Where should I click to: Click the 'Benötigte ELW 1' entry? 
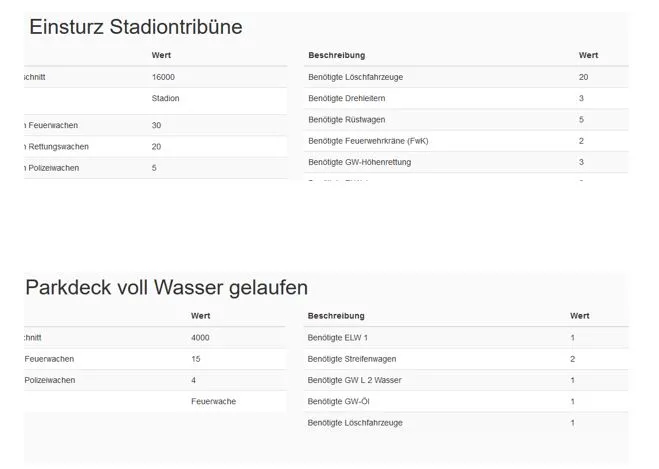click(x=338, y=338)
